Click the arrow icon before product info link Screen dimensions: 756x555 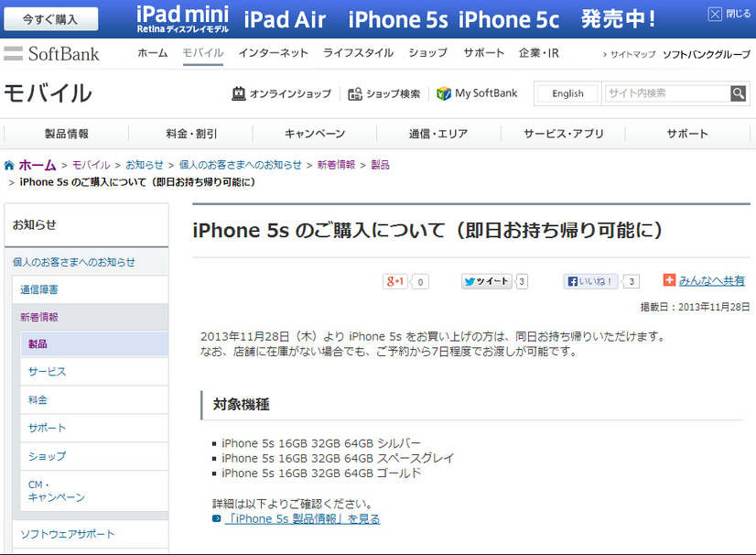point(217,518)
